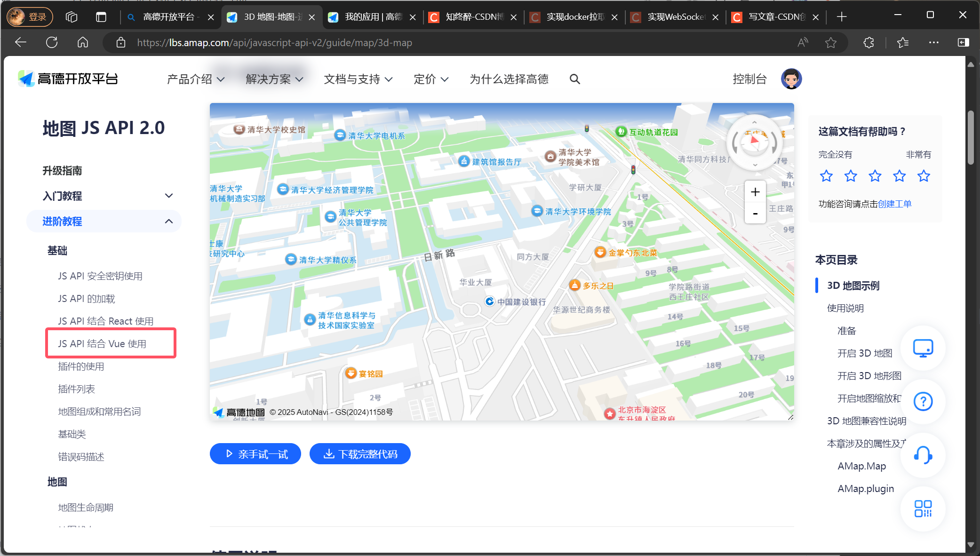Open the user avatar menu
980x556 pixels.
791,79
